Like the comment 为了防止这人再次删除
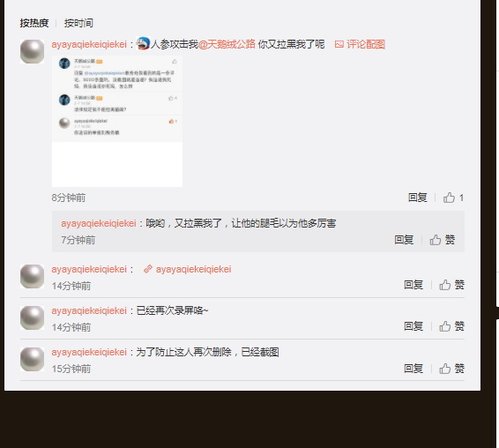499x448 pixels. click(x=452, y=369)
